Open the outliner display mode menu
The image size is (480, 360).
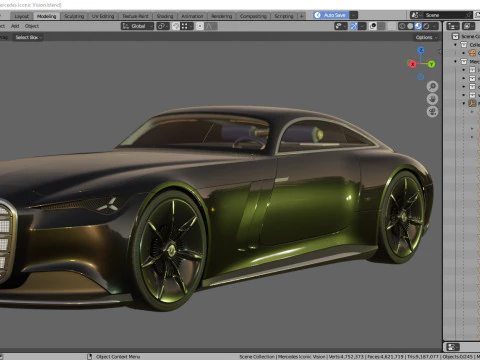[x=468, y=26]
